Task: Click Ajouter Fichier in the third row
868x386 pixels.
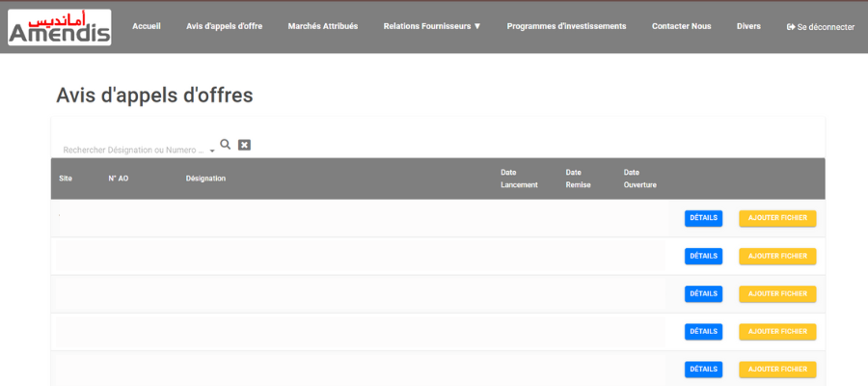Action: (777, 293)
